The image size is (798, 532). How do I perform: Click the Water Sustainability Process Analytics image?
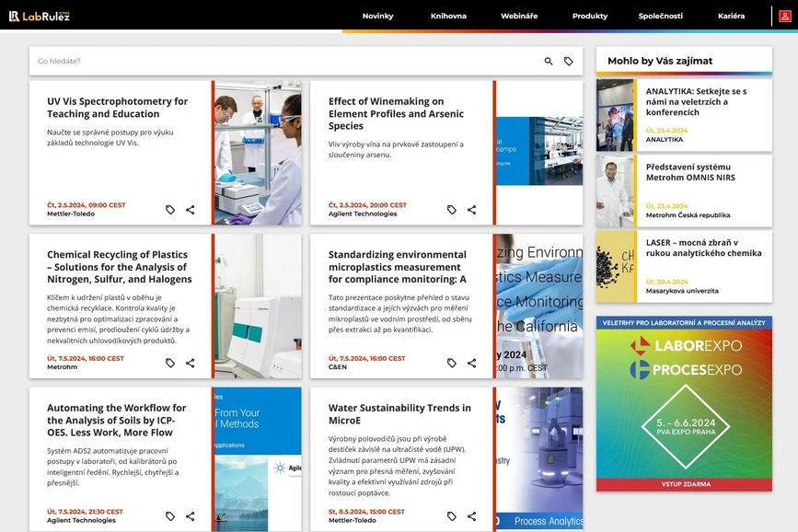539,459
